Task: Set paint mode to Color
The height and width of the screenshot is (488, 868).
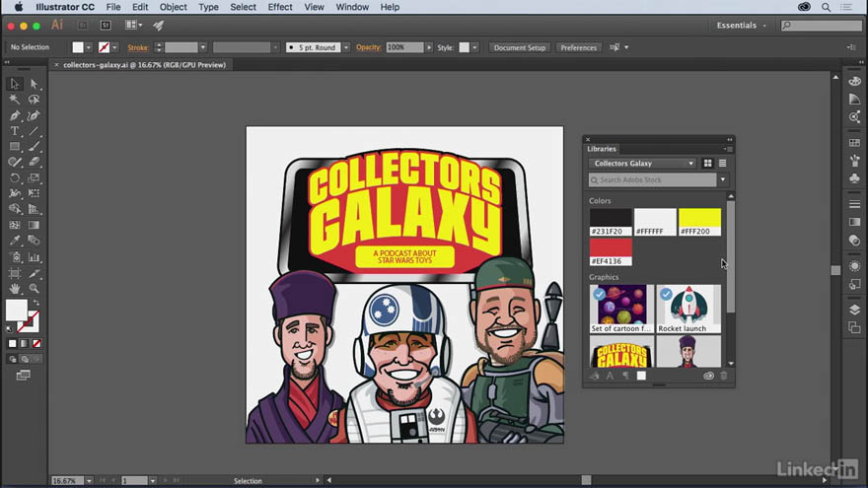Action: 12,344
